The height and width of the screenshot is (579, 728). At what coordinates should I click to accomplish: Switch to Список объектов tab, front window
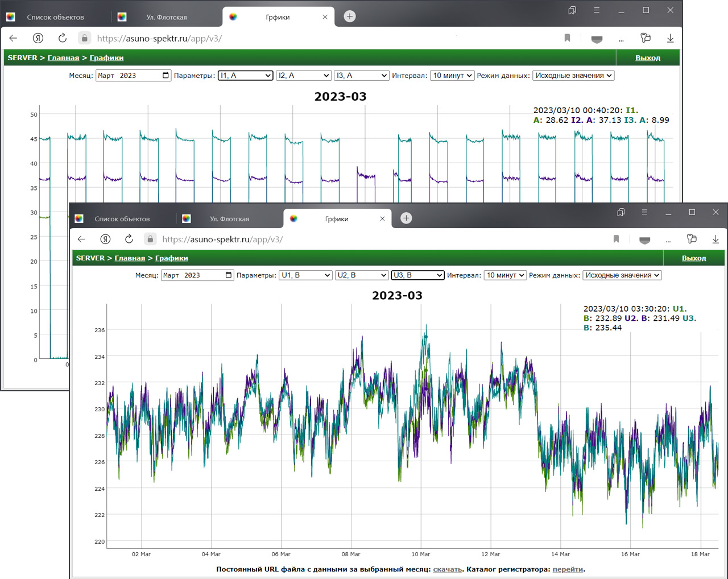(122, 218)
